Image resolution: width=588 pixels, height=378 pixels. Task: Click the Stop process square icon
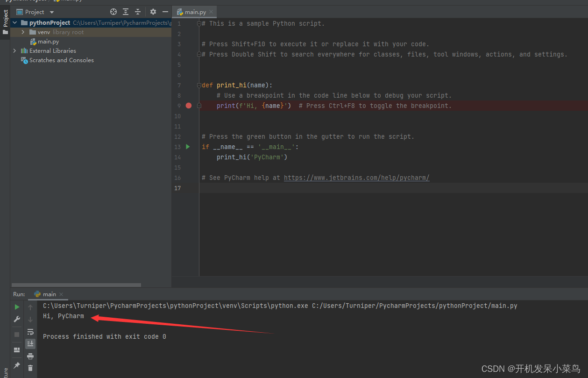coord(17,335)
